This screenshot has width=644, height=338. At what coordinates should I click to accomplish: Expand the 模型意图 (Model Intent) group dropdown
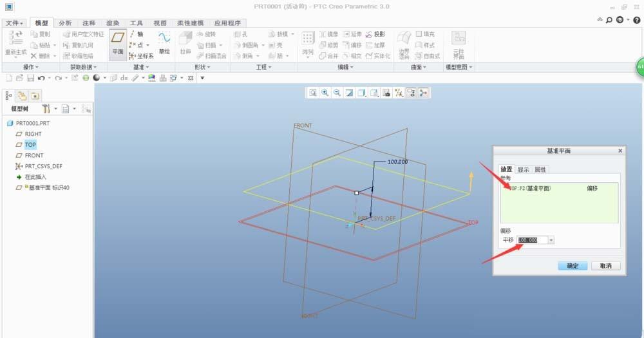pyautogui.click(x=459, y=67)
